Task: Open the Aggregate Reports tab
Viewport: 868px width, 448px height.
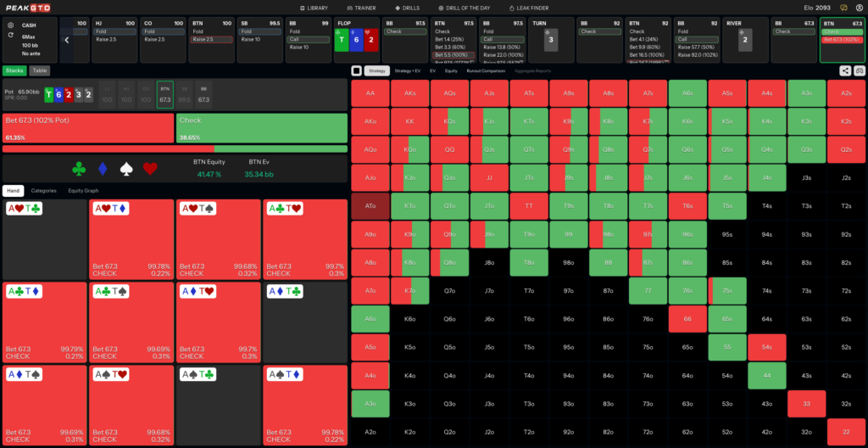Action: point(532,70)
